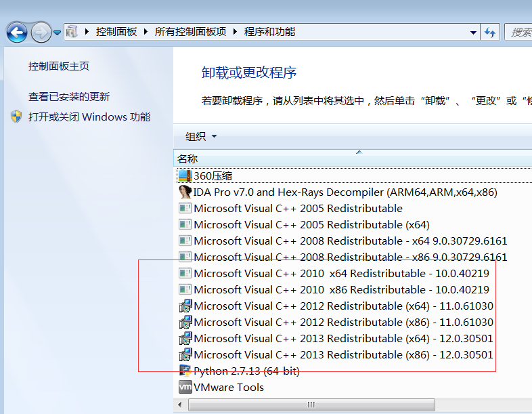
Task: Click installer icon of Visual C++ 2013 (x64)
Action: (x=185, y=338)
